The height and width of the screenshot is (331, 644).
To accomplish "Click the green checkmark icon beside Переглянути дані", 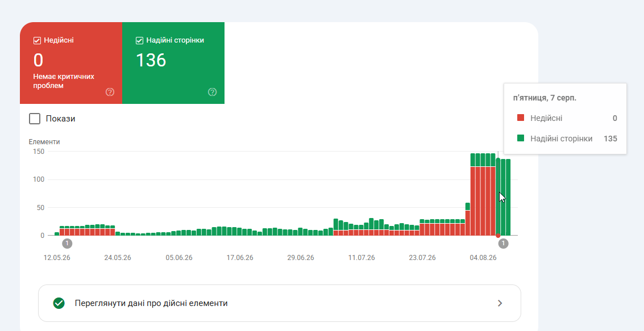I will (59, 303).
